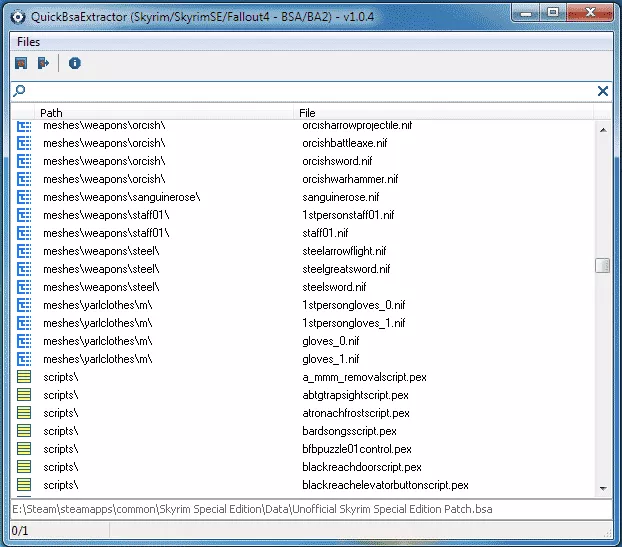Click the mesh icon for steelgreatsword.nif
This screenshot has width=622, height=547.
[x=24, y=269]
